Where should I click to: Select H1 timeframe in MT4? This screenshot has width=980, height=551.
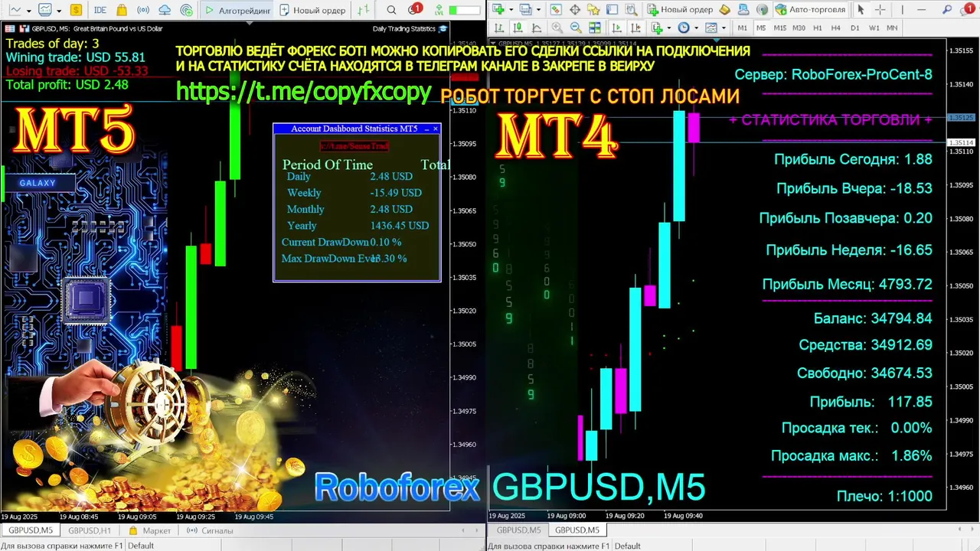pyautogui.click(x=818, y=28)
